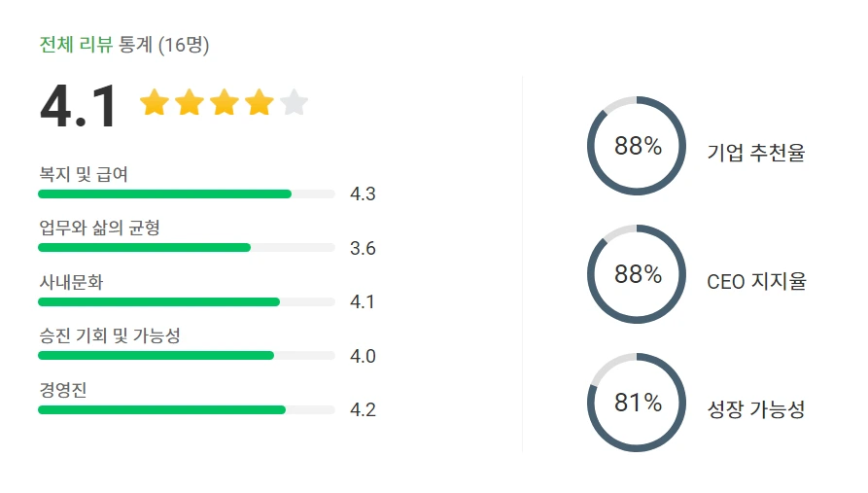Click the 4.3 score next to 복지 및 급여
The height and width of the screenshot is (493, 868).
tap(363, 194)
